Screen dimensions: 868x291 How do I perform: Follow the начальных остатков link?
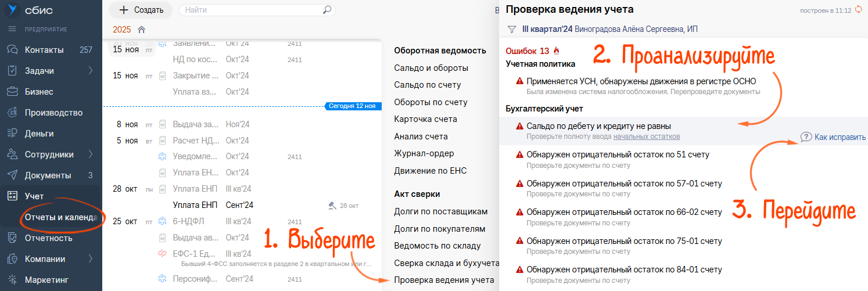(x=646, y=136)
